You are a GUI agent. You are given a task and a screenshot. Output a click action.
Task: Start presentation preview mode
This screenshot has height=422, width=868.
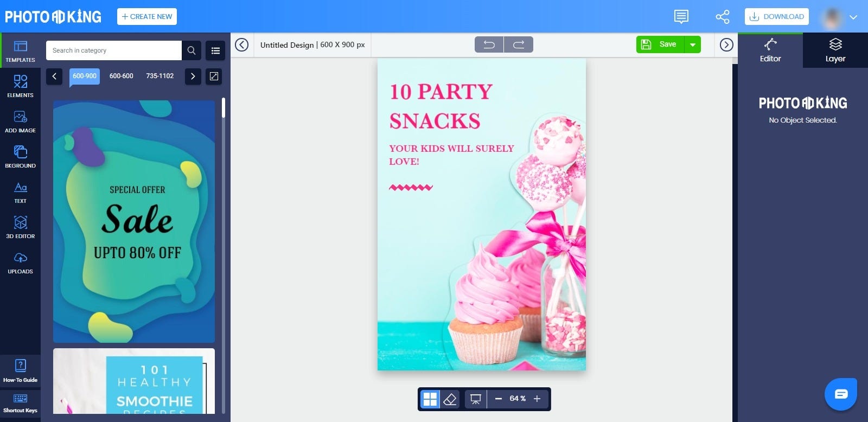476,399
